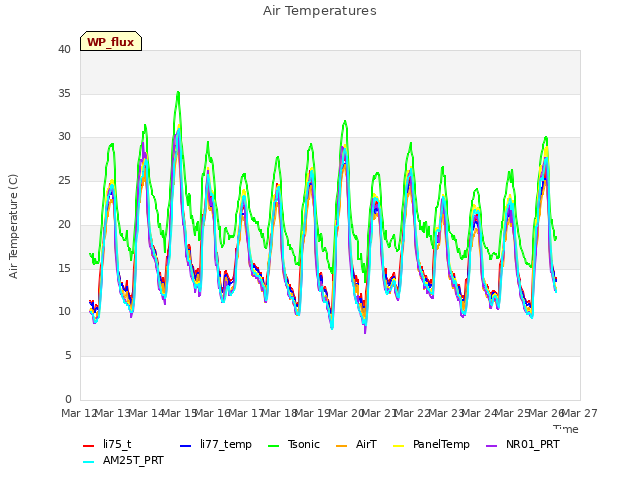Toggle the Tsonic legend entry
640x480 pixels.
(294, 444)
